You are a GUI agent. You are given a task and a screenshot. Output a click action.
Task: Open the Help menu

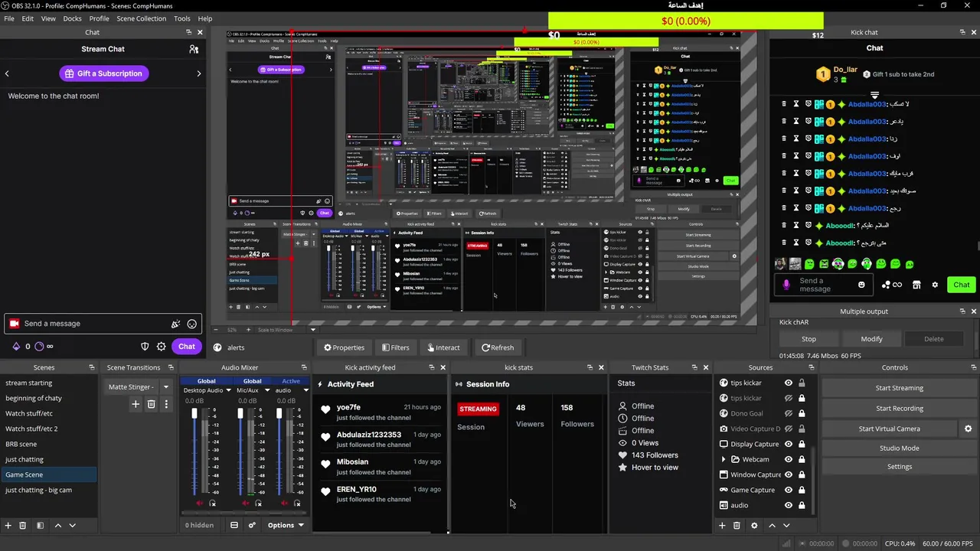(x=205, y=18)
